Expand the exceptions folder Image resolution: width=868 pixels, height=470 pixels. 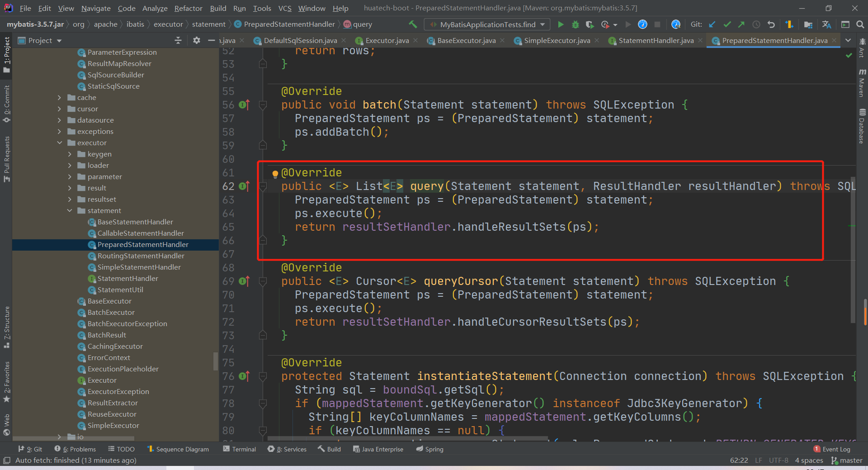point(59,131)
